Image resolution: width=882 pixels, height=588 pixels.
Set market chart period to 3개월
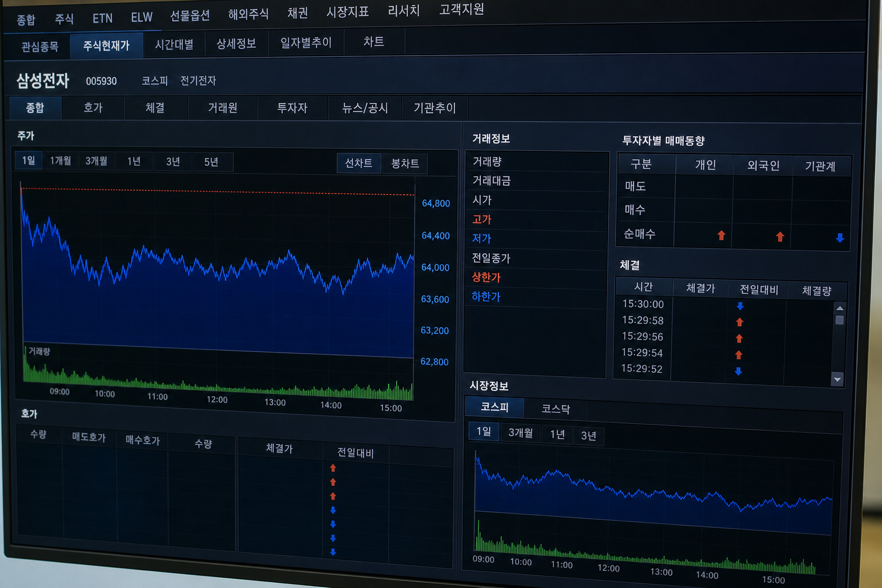[x=520, y=432]
